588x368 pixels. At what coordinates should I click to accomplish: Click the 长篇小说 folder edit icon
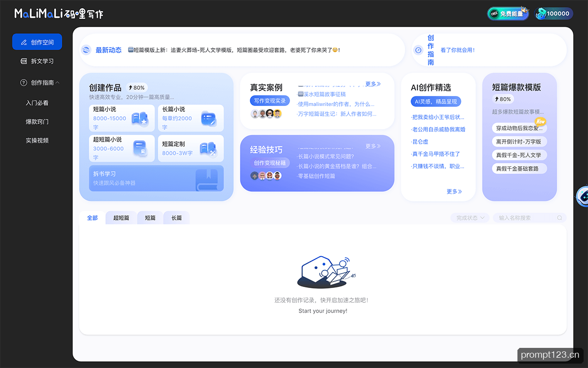click(x=209, y=118)
